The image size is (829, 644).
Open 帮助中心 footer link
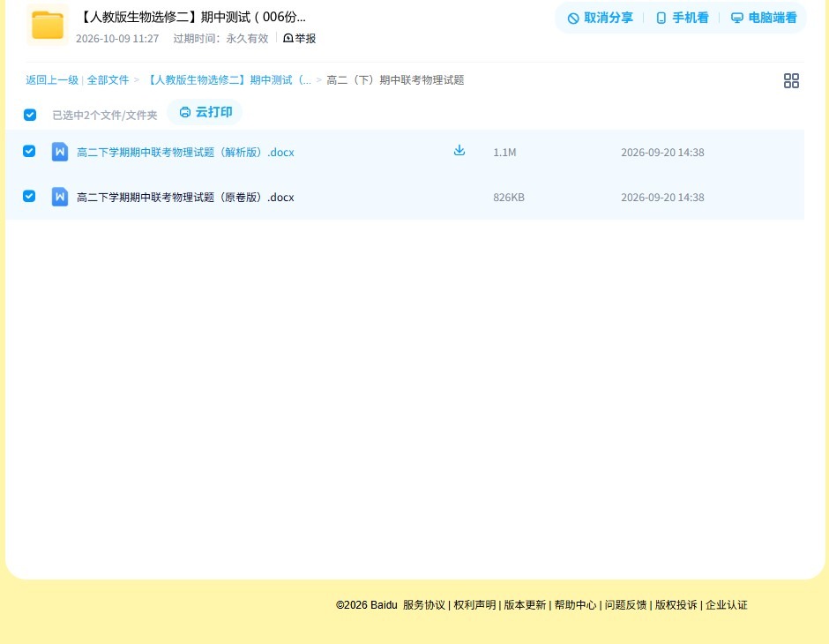click(x=575, y=605)
